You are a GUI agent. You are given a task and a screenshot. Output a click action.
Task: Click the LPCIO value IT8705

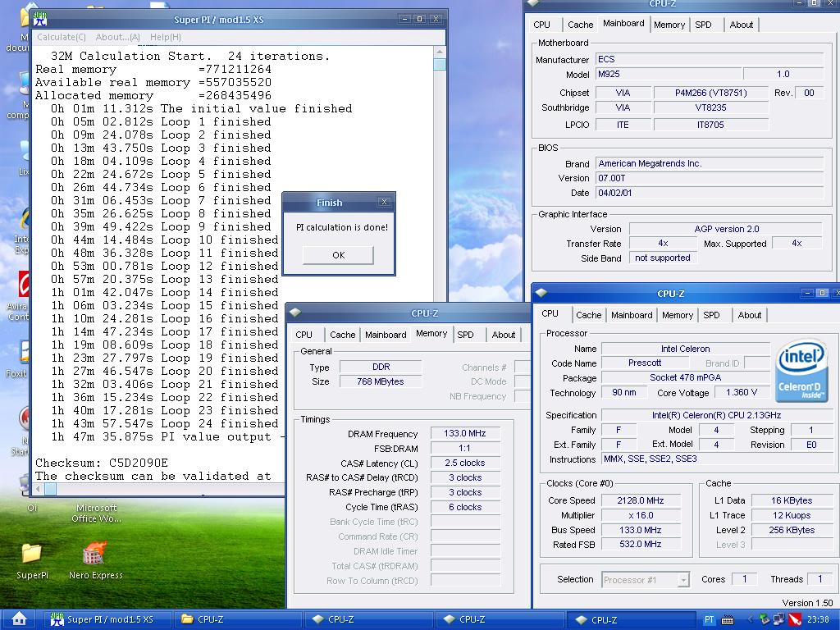click(x=711, y=125)
